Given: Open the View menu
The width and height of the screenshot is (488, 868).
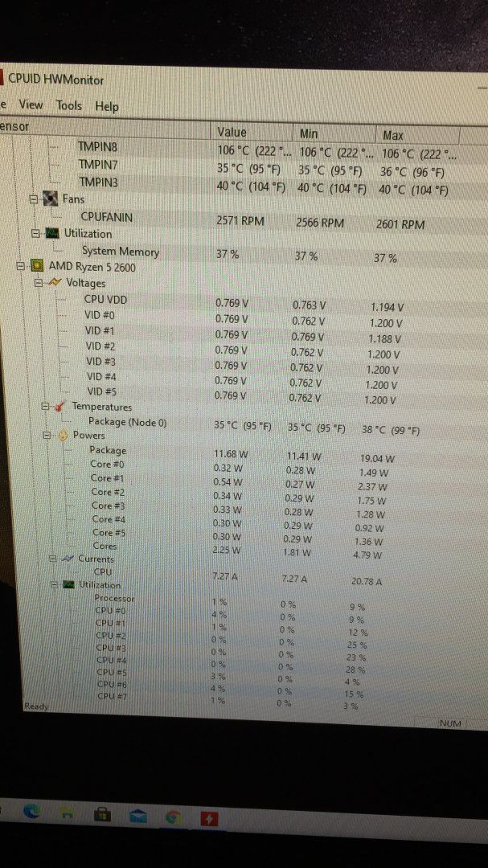Looking at the screenshot, I should tap(31, 104).
